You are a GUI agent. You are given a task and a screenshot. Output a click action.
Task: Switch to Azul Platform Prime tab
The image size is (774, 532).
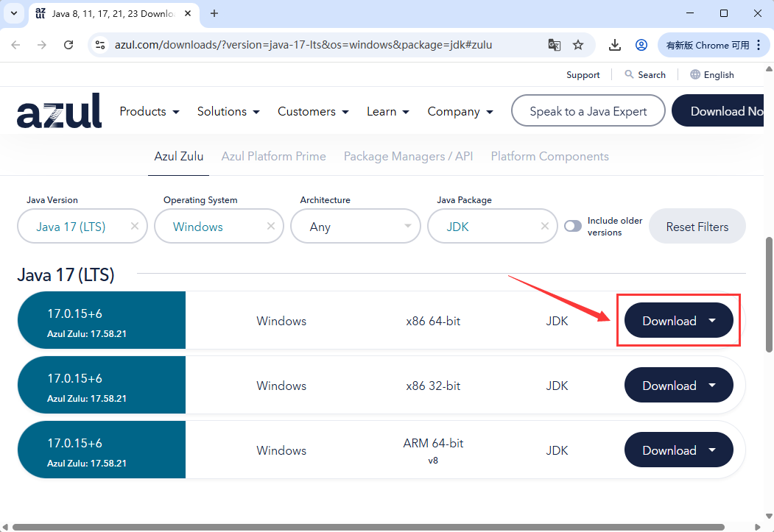point(273,156)
